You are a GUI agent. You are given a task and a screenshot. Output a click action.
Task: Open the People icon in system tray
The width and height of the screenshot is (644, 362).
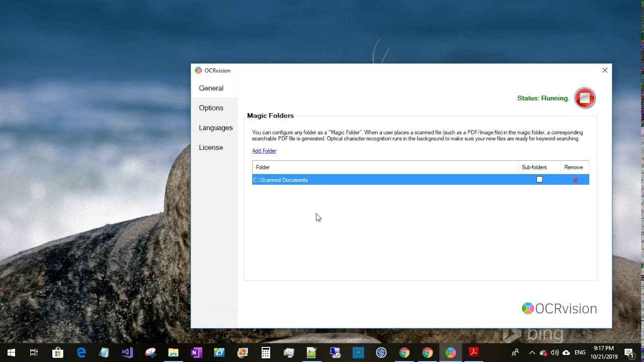(x=515, y=352)
